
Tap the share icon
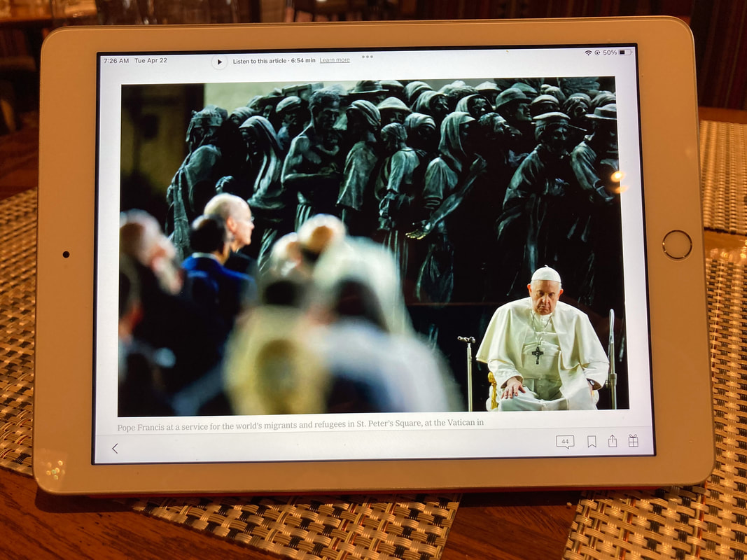(613, 441)
